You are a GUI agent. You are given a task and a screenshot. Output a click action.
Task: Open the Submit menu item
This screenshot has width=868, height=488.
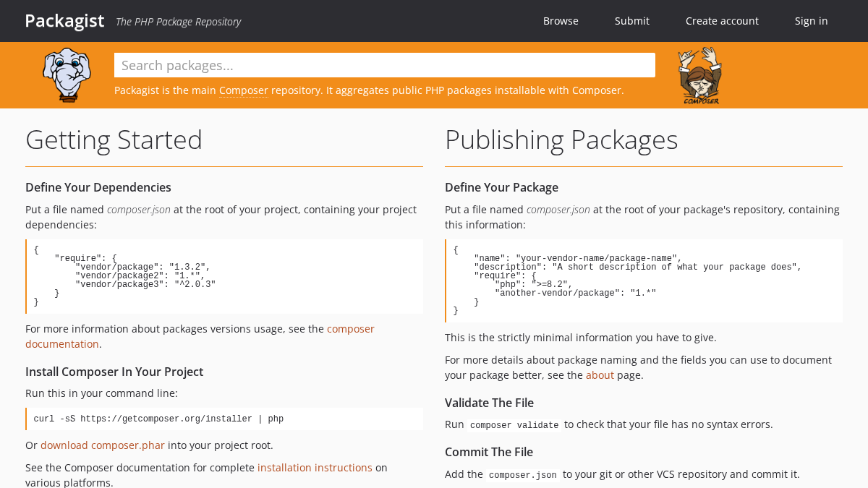tap(632, 21)
